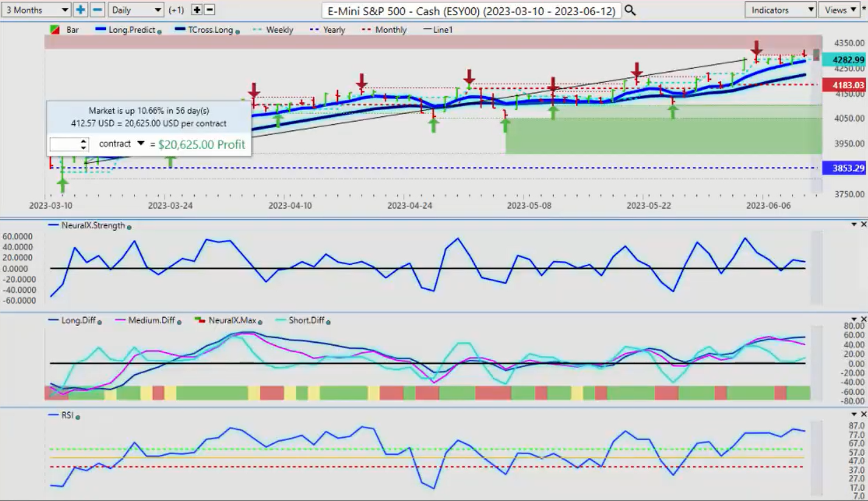
Task: Click settings dot next to RSI
Action: tap(78, 416)
